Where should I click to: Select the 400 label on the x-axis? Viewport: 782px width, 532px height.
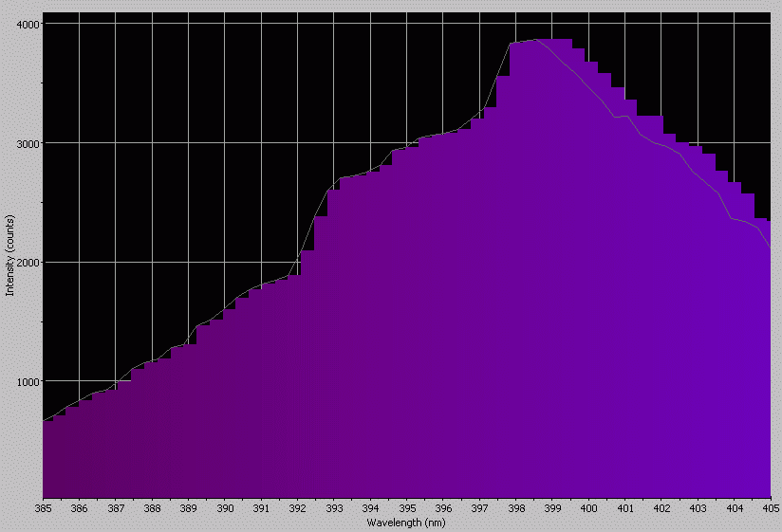coord(588,509)
